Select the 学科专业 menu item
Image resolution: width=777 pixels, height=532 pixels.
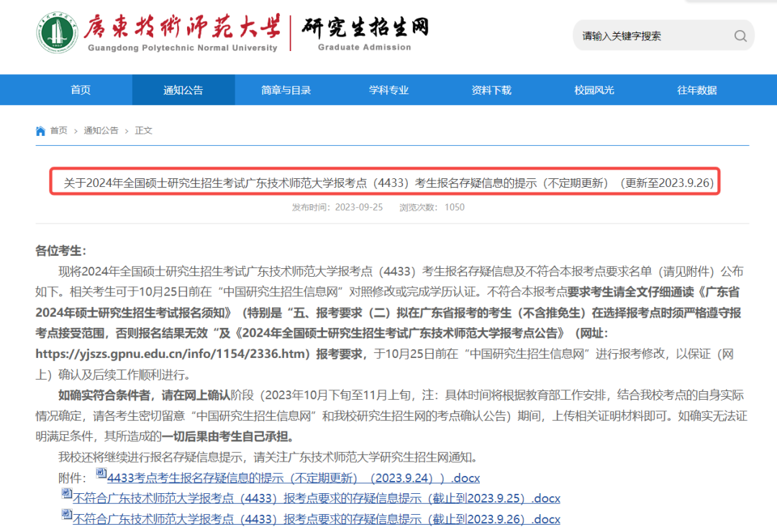point(388,90)
